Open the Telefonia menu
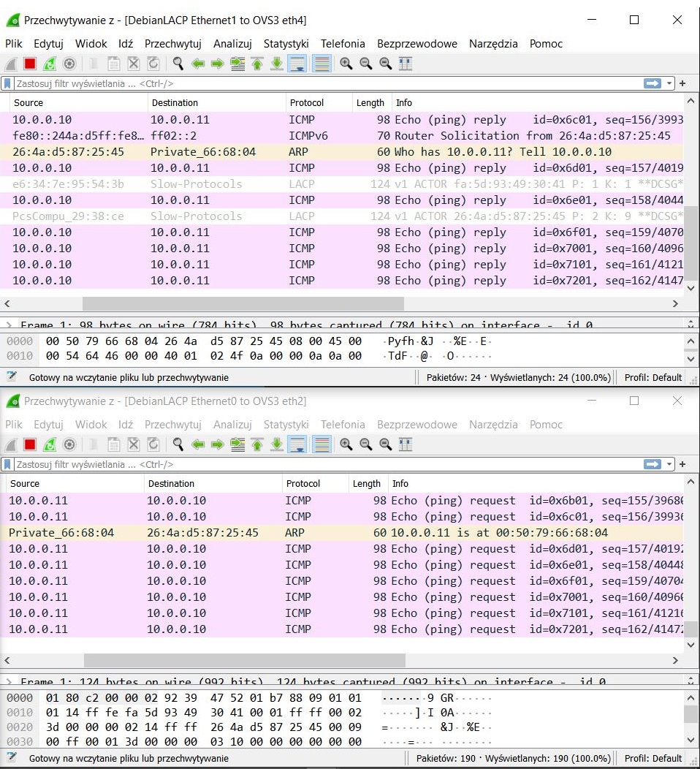Image resolution: width=700 pixels, height=769 pixels. tap(343, 44)
